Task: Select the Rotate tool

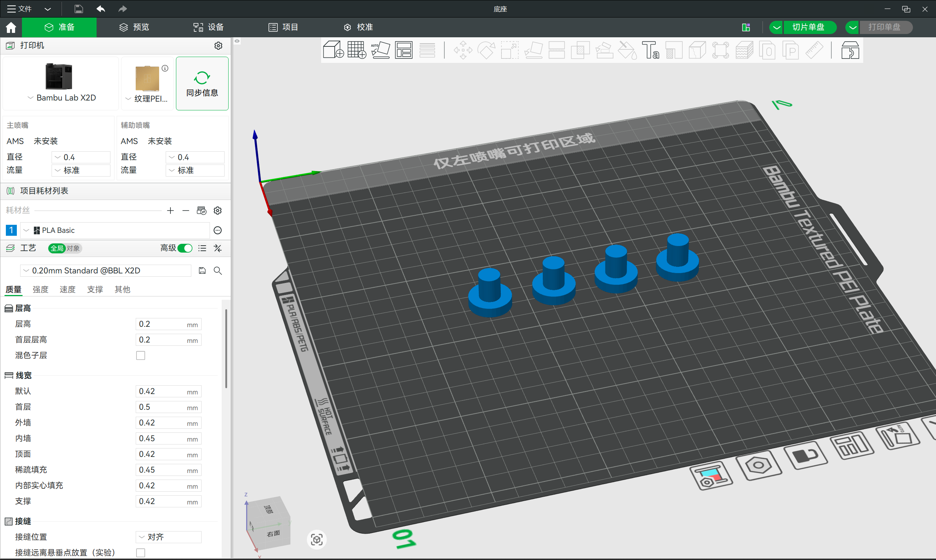Action: [x=486, y=50]
